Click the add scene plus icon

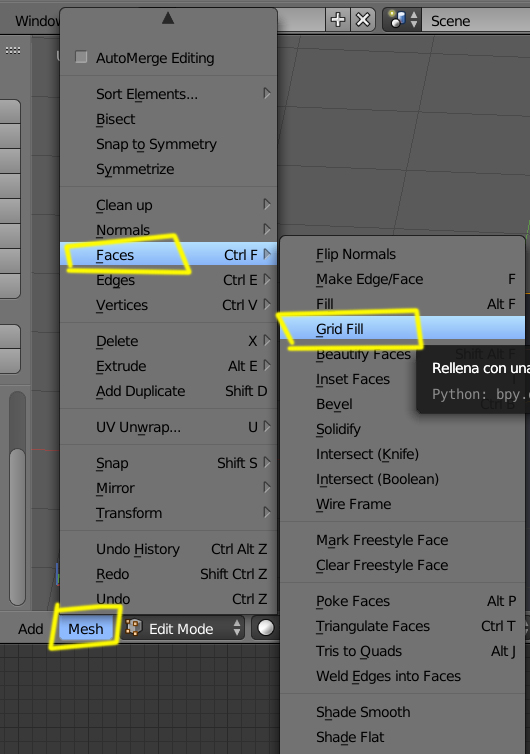[338, 20]
